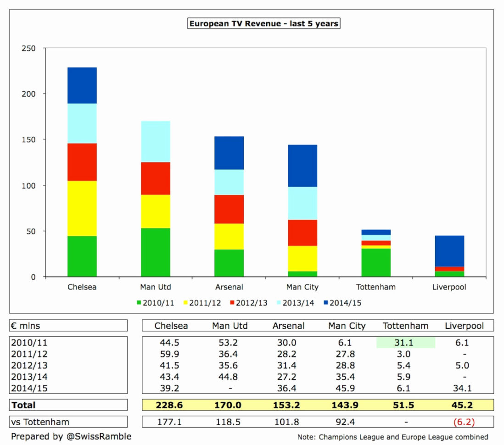Screen dimensions: 504x445
Task: Select Tottenham's total 51.5
Action: (403, 405)
